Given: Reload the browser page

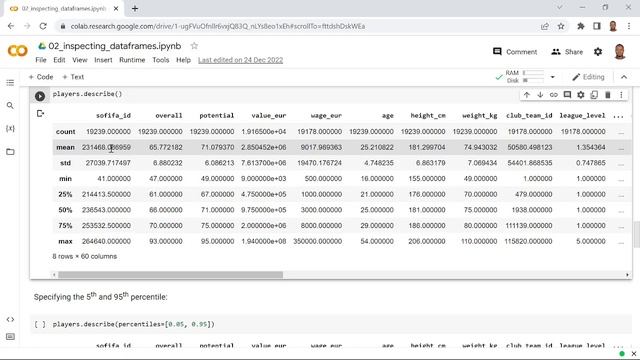Looking at the screenshot, I should pos(43,26).
